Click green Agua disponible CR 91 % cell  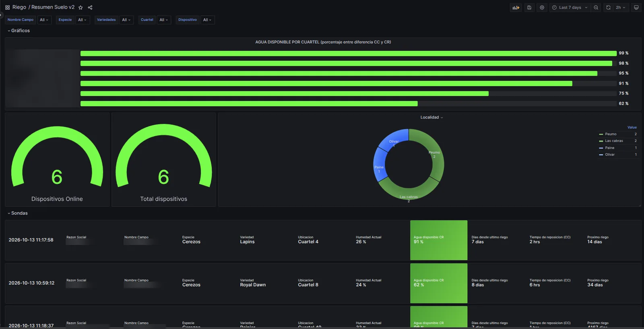pyautogui.click(x=439, y=240)
